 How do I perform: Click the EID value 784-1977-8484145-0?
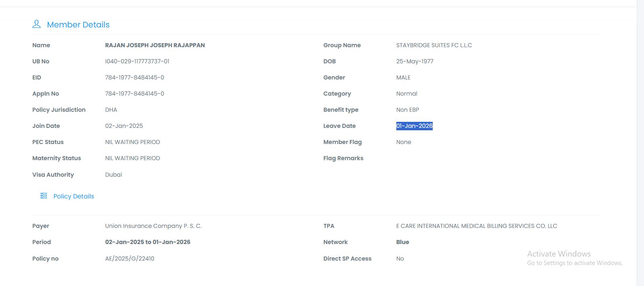click(135, 77)
